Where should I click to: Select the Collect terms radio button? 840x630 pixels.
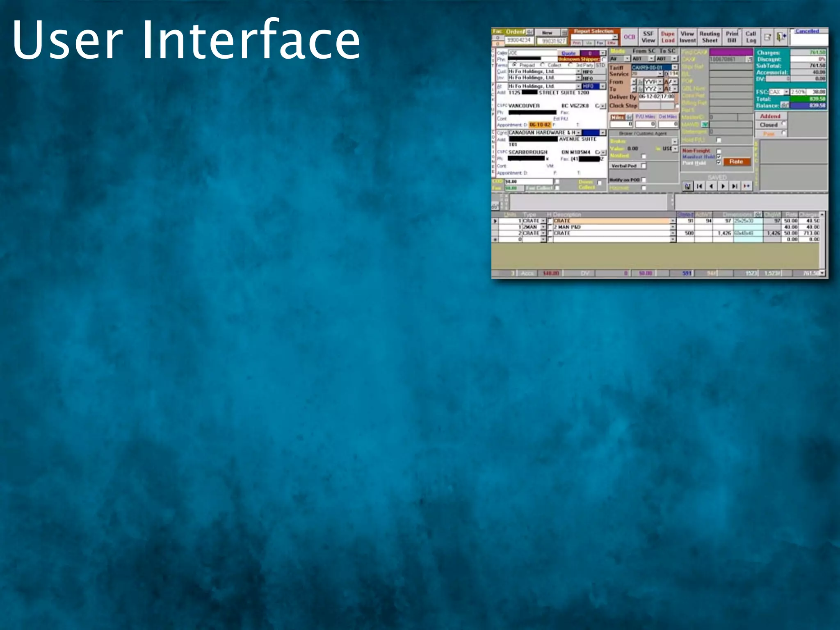(543, 65)
